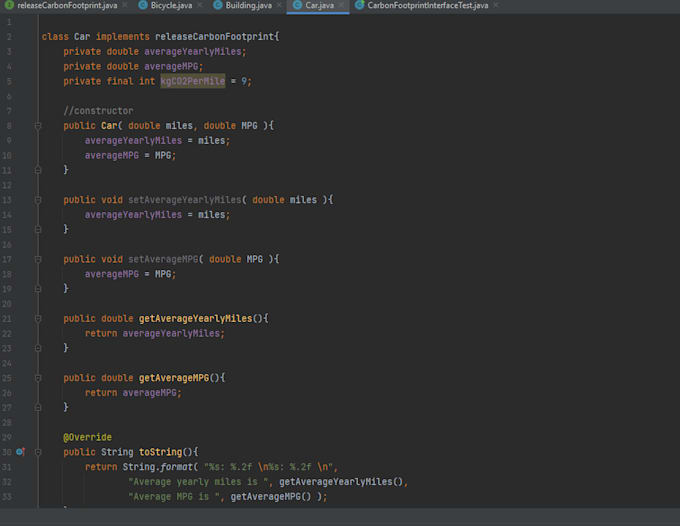Click the highlighted kgCO2PerMile field name
This screenshot has height=526, width=680.
pos(193,81)
